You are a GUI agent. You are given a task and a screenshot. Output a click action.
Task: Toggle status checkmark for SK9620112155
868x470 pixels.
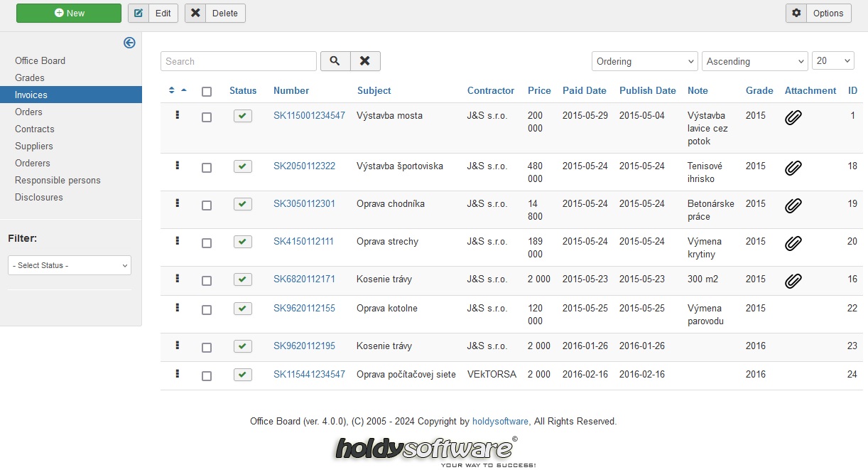click(243, 309)
